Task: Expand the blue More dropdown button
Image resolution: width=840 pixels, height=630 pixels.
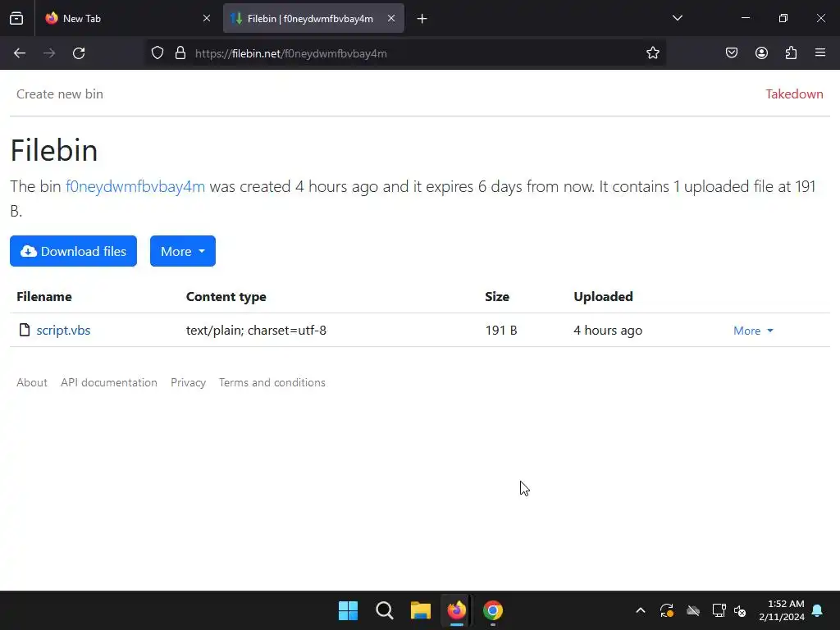Action: tap(183, 251)
